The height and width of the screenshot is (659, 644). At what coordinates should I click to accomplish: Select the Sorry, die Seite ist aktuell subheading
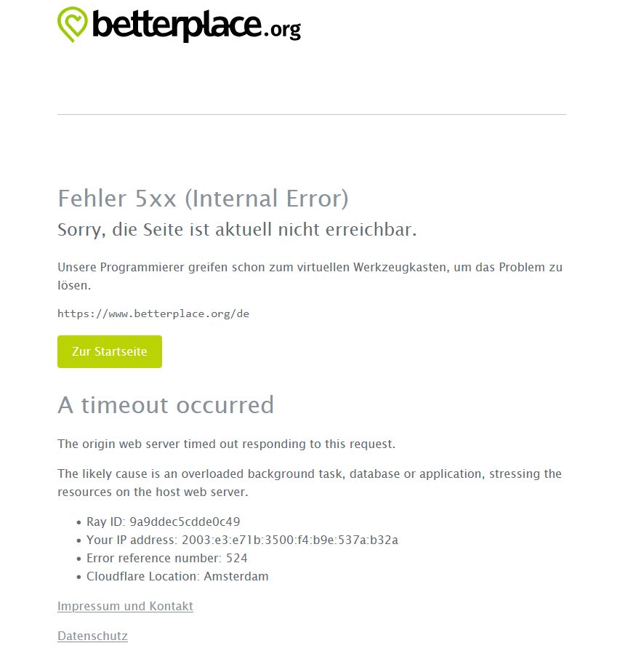[237, 229]
